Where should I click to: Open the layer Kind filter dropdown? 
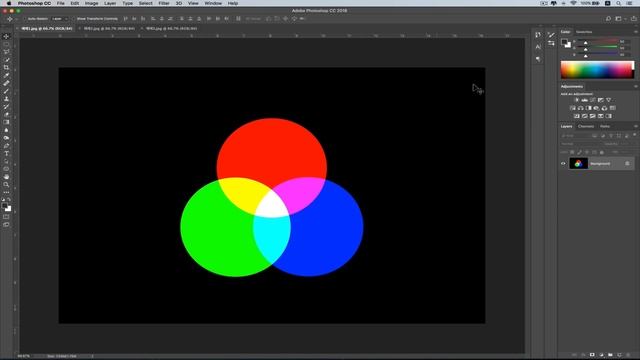coord(575,136)
